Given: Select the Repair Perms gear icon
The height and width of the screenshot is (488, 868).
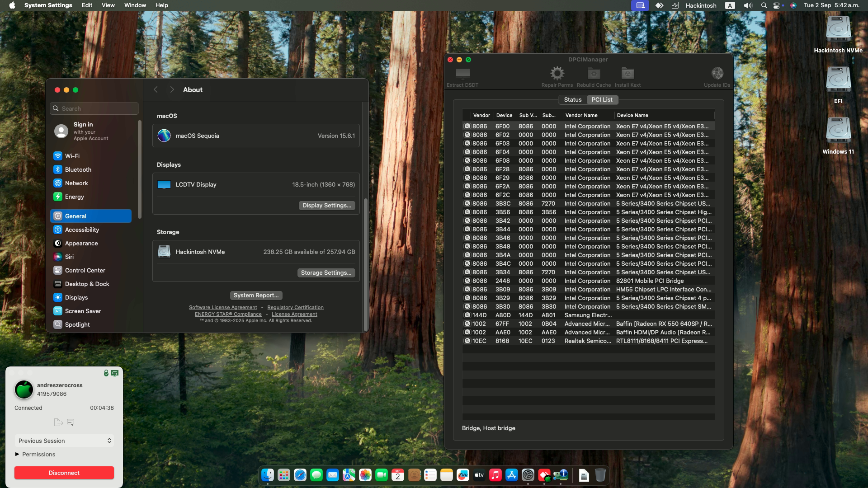Looking at the screenshot, I should tap(557, 73).
